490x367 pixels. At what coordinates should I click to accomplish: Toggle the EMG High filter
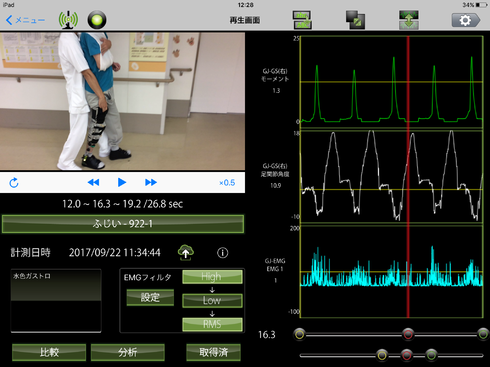click(x=212, y=277)
